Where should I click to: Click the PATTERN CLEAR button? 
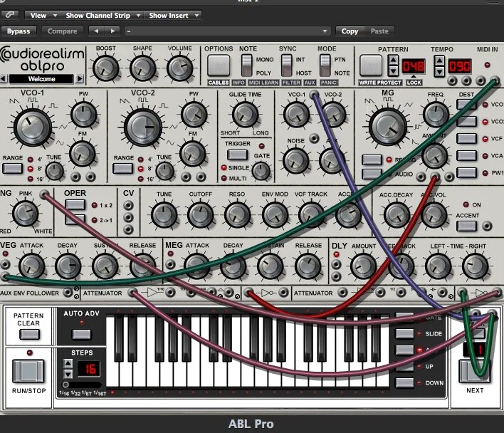pos(29,334)
